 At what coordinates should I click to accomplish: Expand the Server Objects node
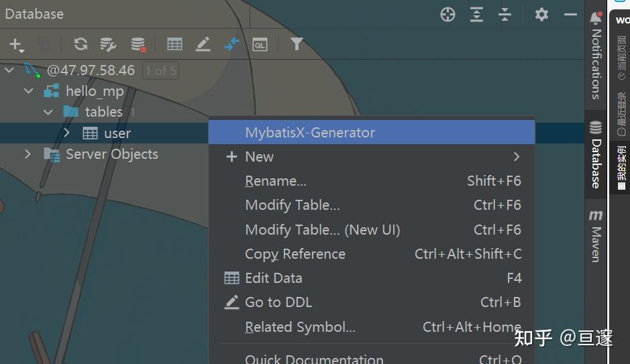(28, 154)
